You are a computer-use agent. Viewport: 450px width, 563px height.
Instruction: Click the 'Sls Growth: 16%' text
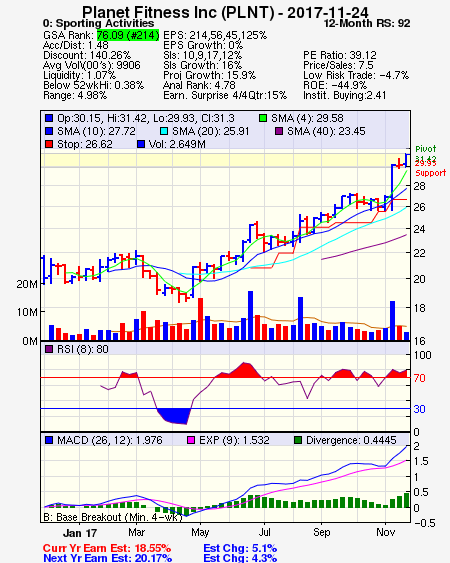203,65
